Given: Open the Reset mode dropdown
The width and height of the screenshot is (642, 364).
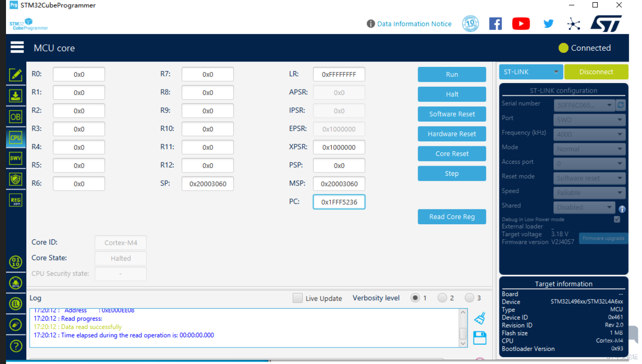Looking at the screenshot, I should 590,178.
